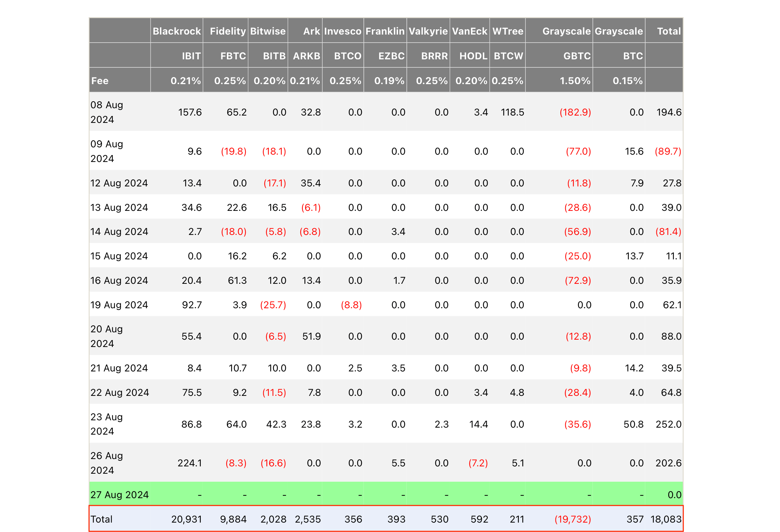The height and width of the screenshot is (532, 780).
Task: Click the 252.0 total value
Action: click(x=668, y=424)
